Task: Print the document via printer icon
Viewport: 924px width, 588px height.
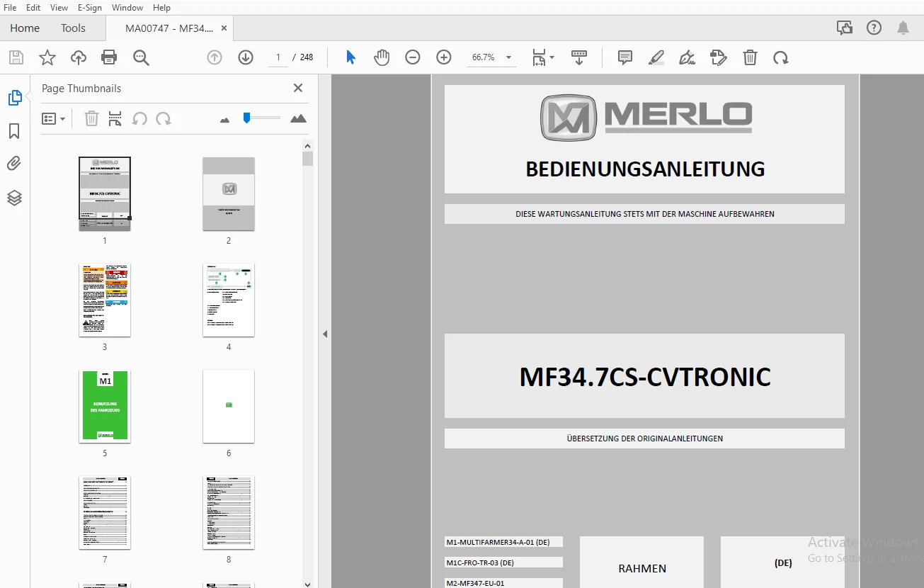Action: point(109,57)
